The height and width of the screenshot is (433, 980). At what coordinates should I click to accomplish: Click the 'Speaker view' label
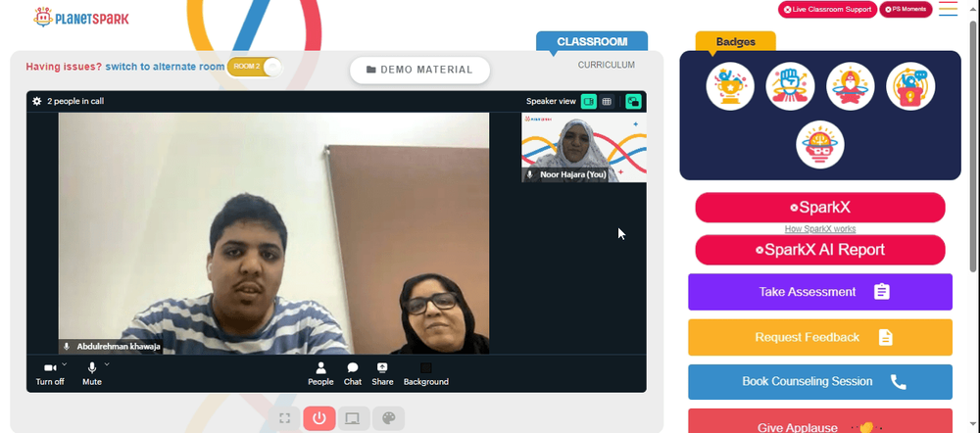(551, 101)
